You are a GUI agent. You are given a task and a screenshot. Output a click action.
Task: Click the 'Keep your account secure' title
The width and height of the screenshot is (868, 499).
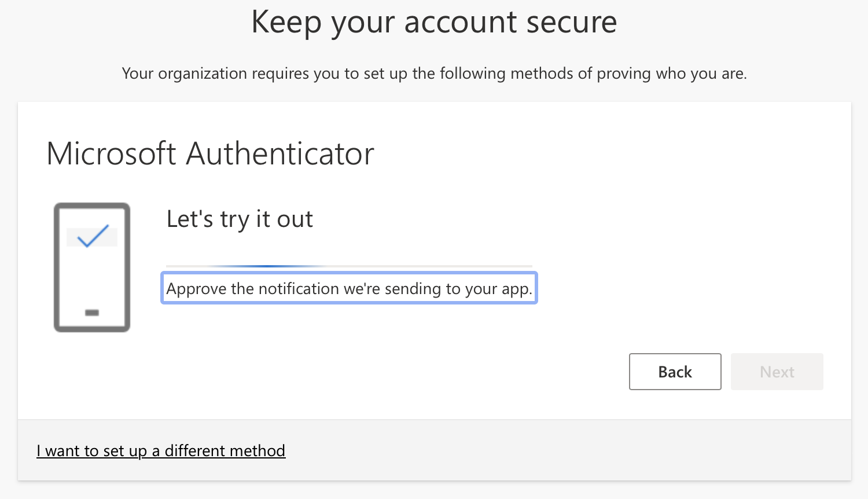tap(434, 23)
